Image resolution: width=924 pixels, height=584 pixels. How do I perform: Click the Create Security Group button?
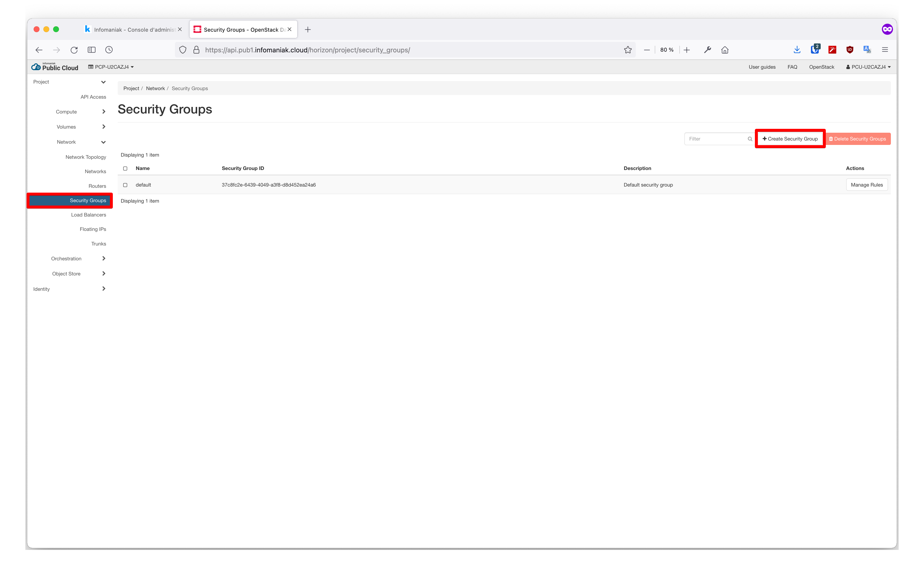pyautogui.click(x=790, y=138)
